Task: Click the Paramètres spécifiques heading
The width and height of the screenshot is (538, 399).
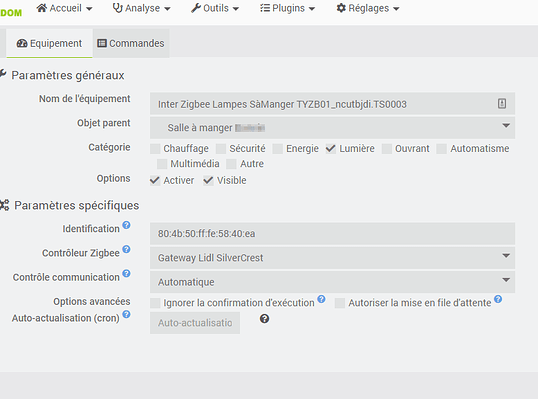Action: (77, 205)
